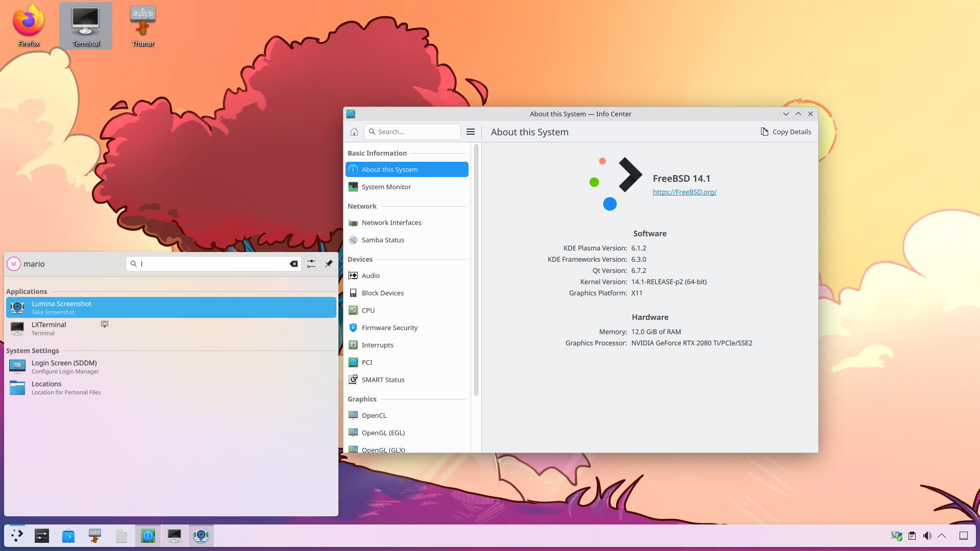Image resolution: width=980 pixels, height=551 pixels.
Task: Follow the https://FreeBSD.org/ link
Action: pyautogui.click(x=684, y=192)
